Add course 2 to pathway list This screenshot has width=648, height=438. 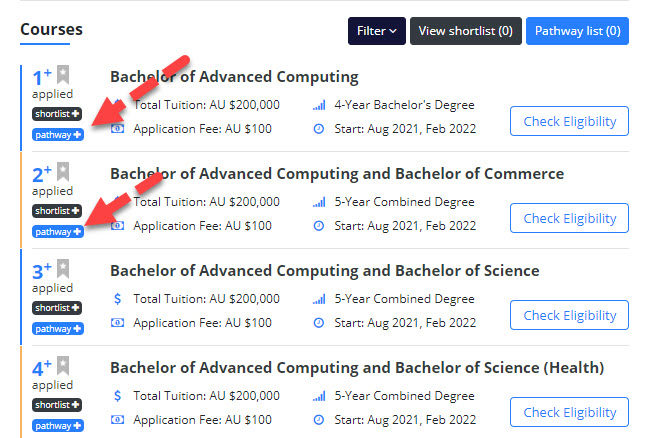58,232
